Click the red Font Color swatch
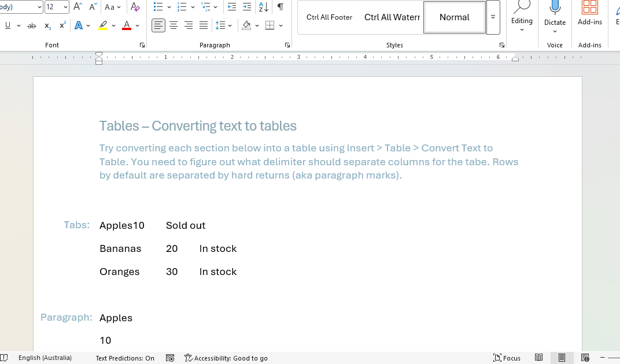The height and width of the screenshot is (364, 620). click(127, 26)
